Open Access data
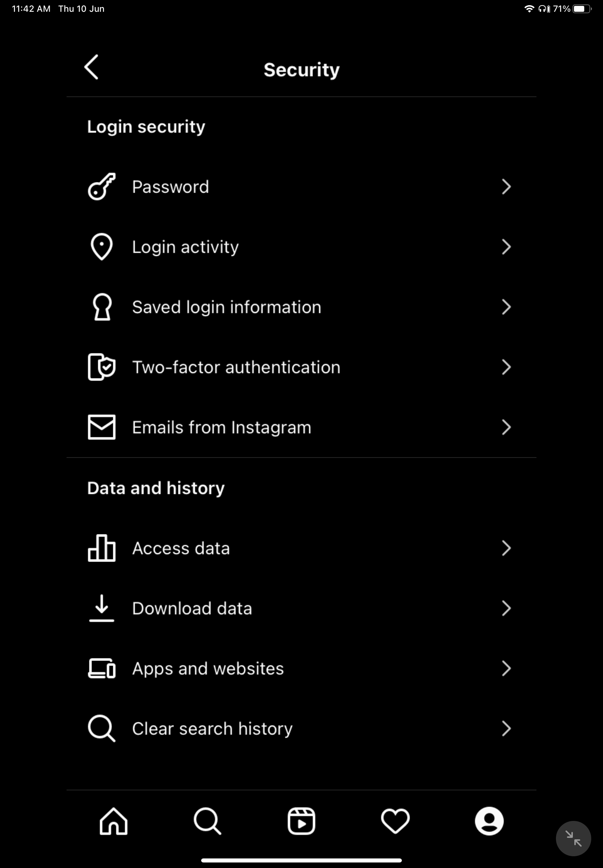The width and height of the screenshot is (603, 868). (301, 548)
